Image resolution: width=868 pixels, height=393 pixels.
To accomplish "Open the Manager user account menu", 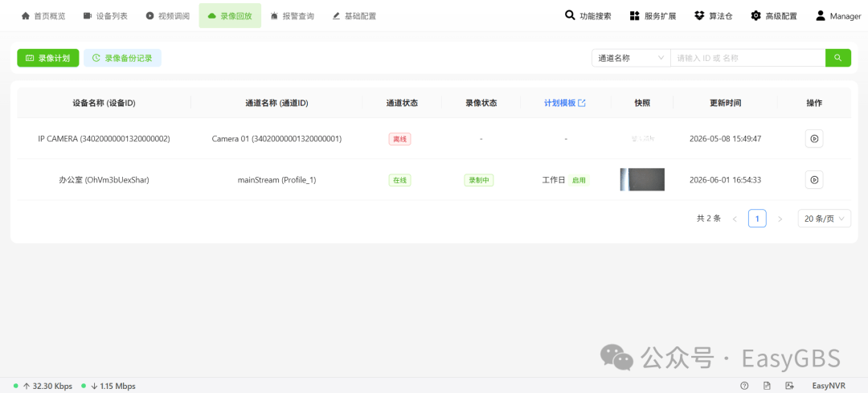I will point(838,16).
